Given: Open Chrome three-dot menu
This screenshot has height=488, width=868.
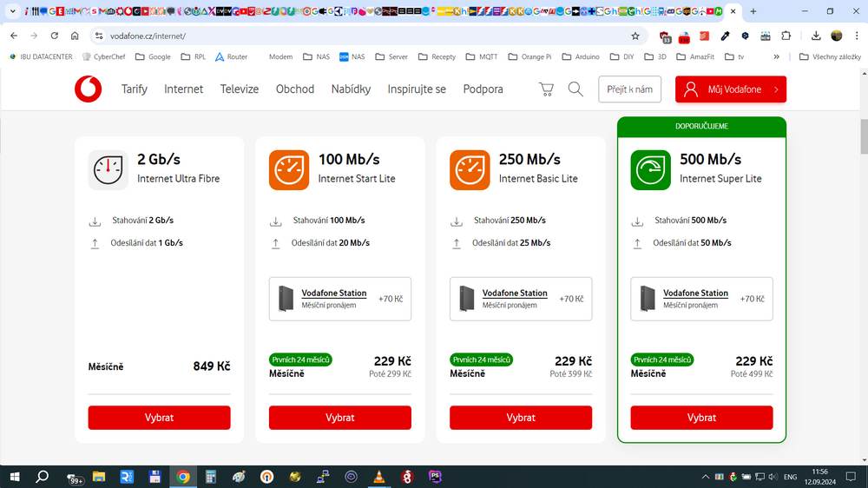Looking at the screenshot, I should [x=857, y=36].
